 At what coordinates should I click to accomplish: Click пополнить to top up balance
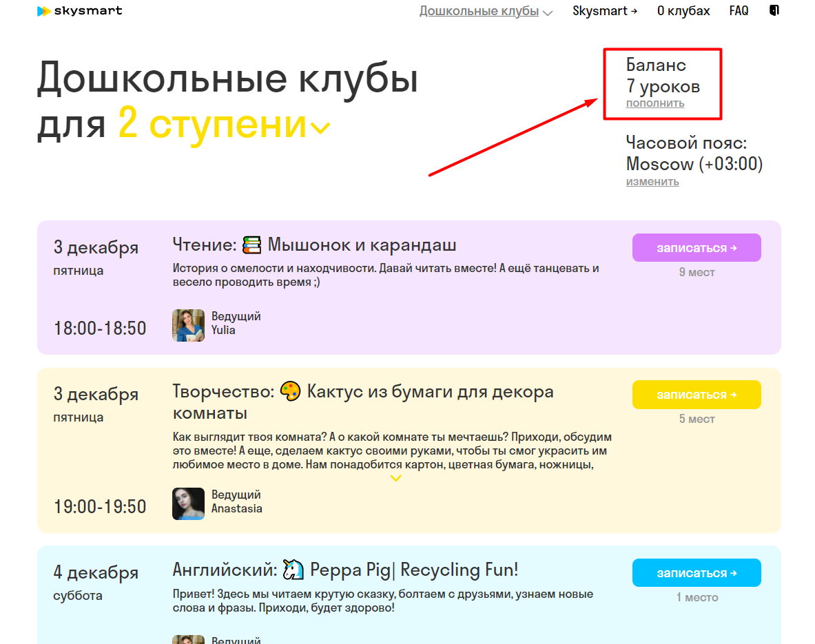(x=655, y=103)
